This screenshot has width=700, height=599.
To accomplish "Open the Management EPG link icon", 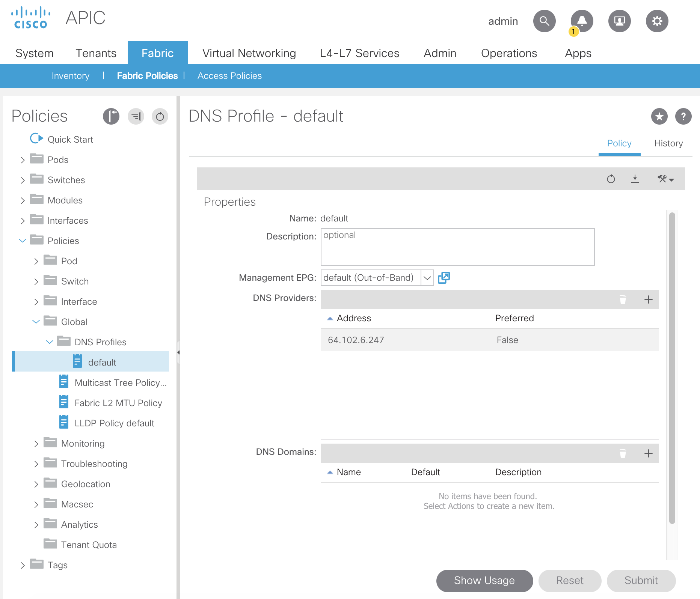I will (444, 278).
